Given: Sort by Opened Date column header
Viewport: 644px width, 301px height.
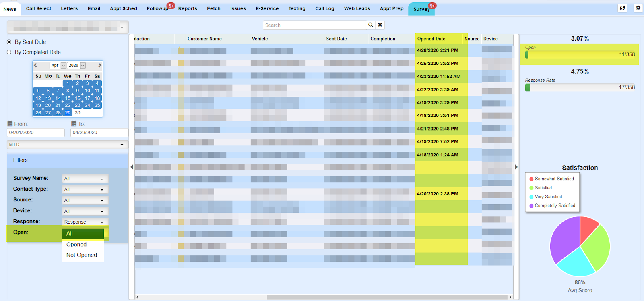Looking at the screenshot, I should (x=431, y=39).
